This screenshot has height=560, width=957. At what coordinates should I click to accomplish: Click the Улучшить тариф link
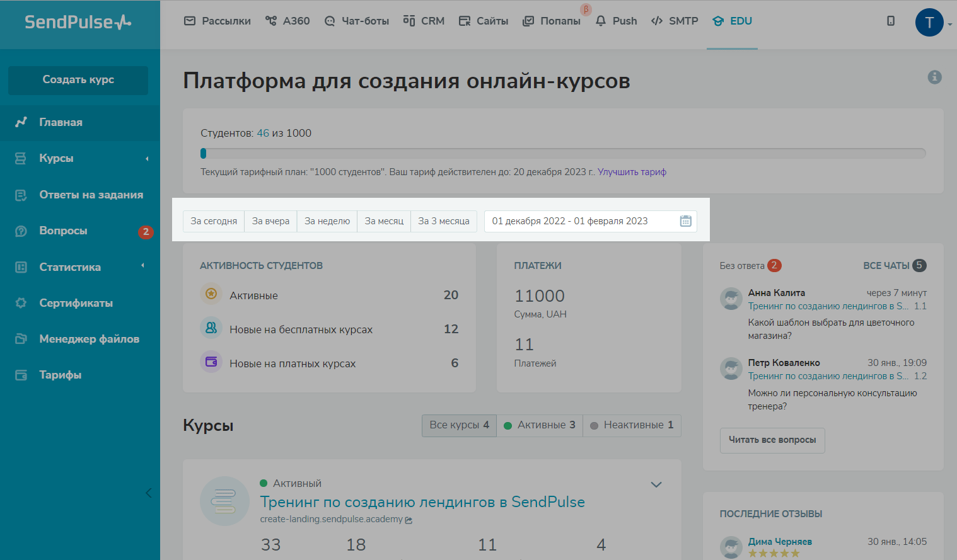632,172
